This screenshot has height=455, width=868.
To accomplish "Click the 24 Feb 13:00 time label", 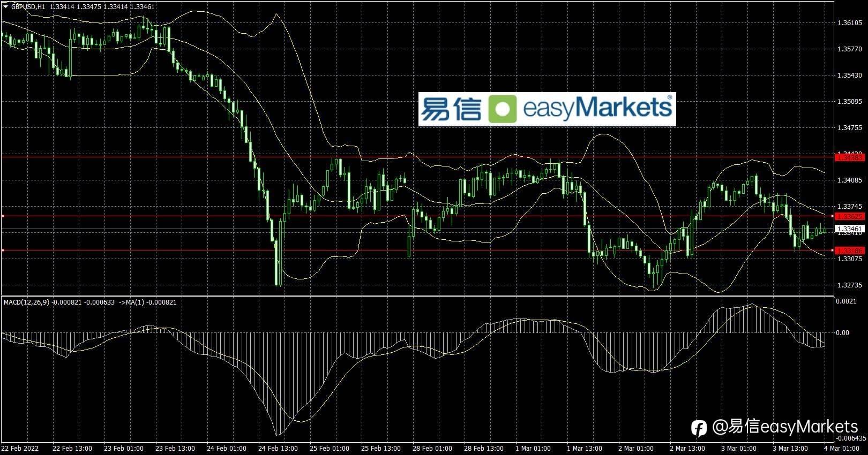I will pyautogui.click(x=278, y=449).
